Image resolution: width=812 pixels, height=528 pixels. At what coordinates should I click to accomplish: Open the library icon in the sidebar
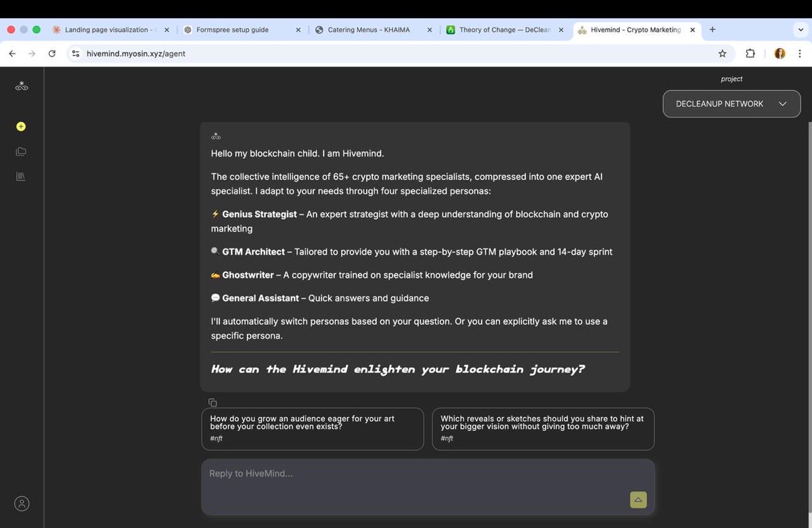click(21, 176)
